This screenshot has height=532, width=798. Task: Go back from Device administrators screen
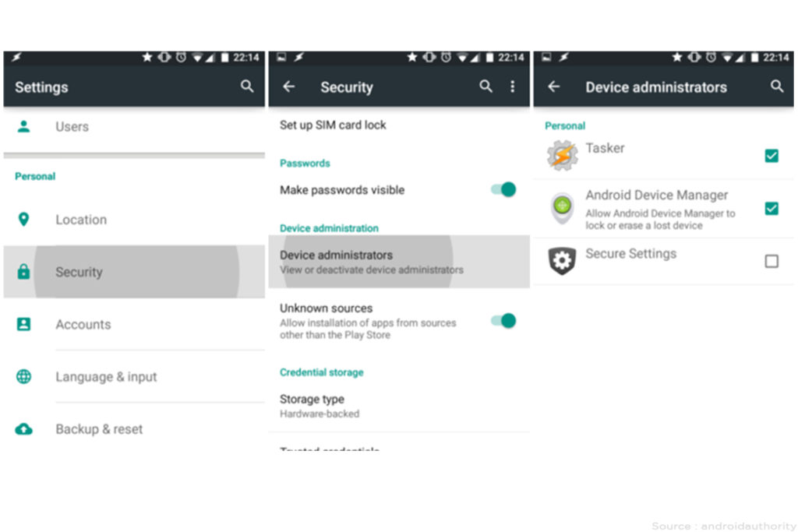(554, 87)
